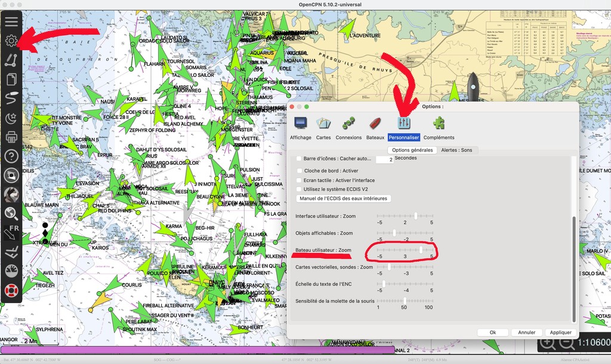Click the FR arrow plugin icon
The width and height of the screenshot is (611, 364).
coord(11,232)
